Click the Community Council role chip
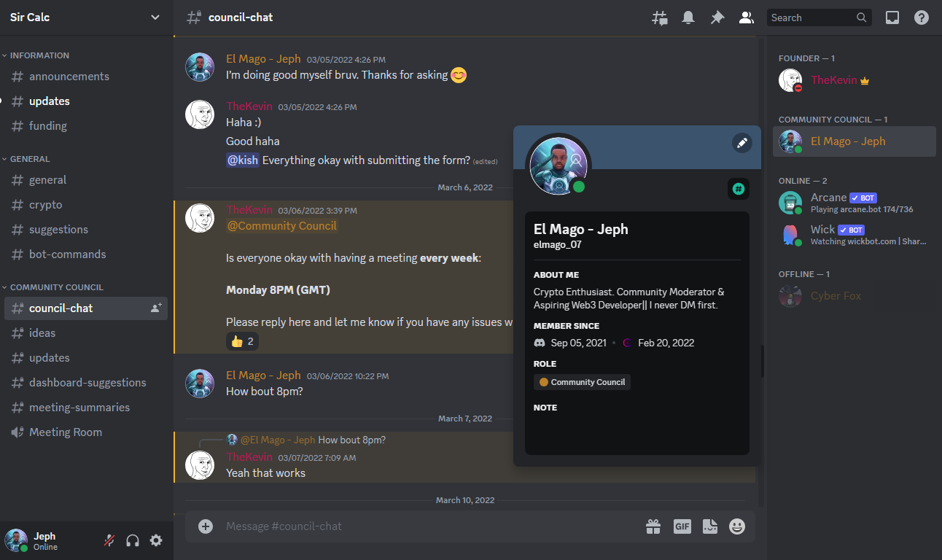This screenshot has width=942, height=560. [x=582, y=382]
